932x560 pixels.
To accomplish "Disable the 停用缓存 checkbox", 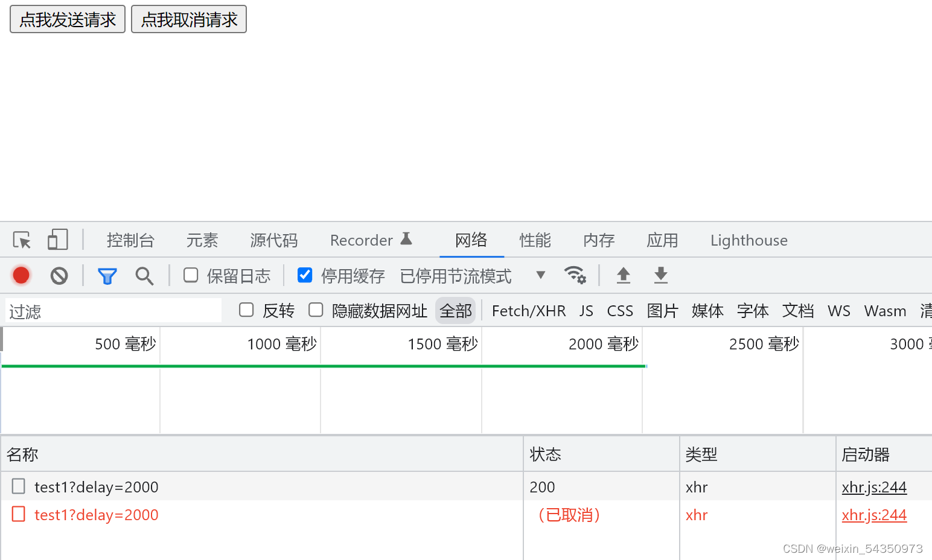I will pos(305,275).
